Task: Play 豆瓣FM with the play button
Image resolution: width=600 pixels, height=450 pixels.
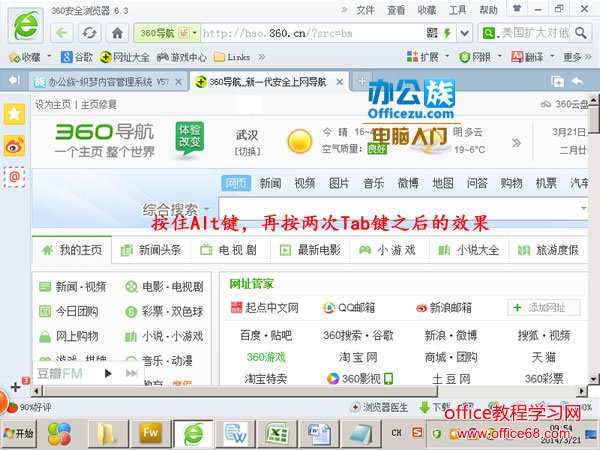Action: pos(108,373)
